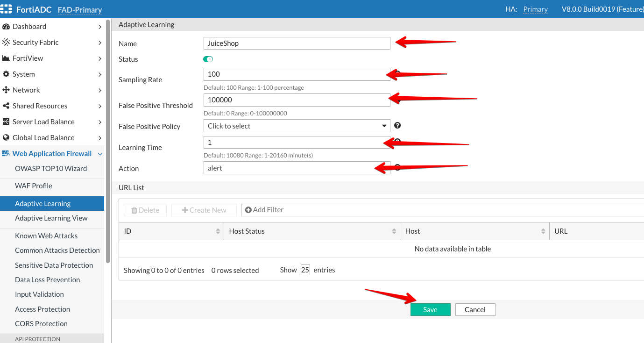Click the Network icon in sidebar
Screen dimensions: 644x343
[x=6, y=90]
